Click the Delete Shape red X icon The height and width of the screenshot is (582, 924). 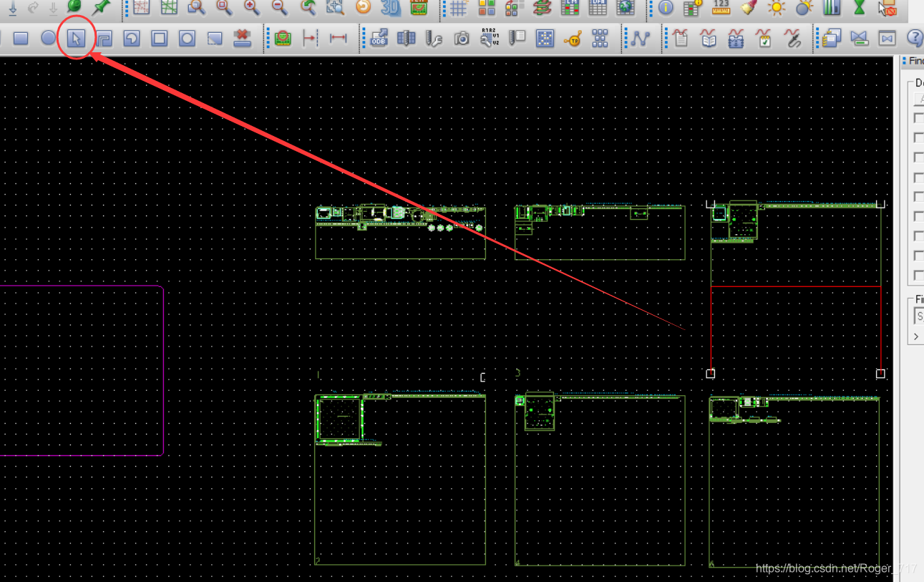click(243, 38)
